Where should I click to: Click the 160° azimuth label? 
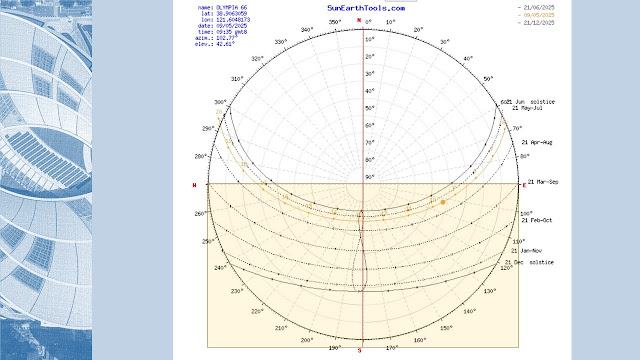(420, 340)
